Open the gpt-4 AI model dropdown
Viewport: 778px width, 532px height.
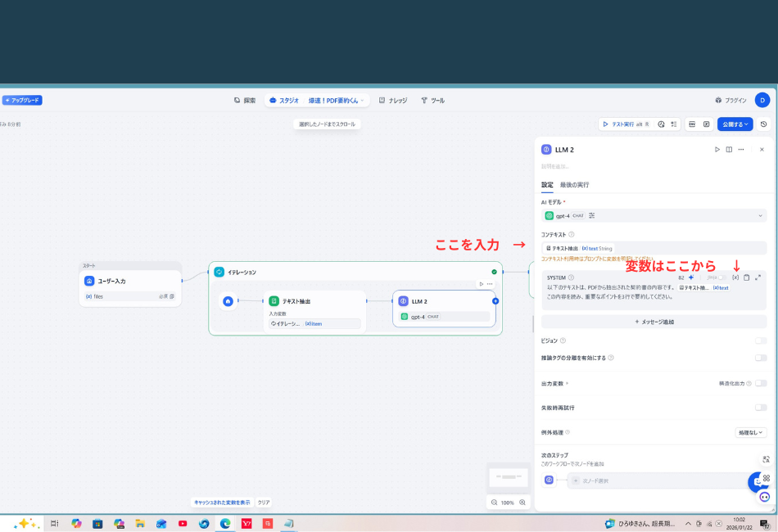[654, 215]
